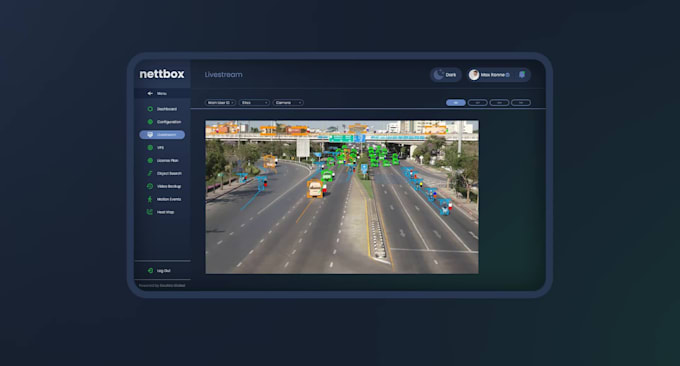Open Configuration using its sidebar icon
Image resolution: width=680 pixels, height=366 pixels.
pyautogui.click(x=150, y=122)
